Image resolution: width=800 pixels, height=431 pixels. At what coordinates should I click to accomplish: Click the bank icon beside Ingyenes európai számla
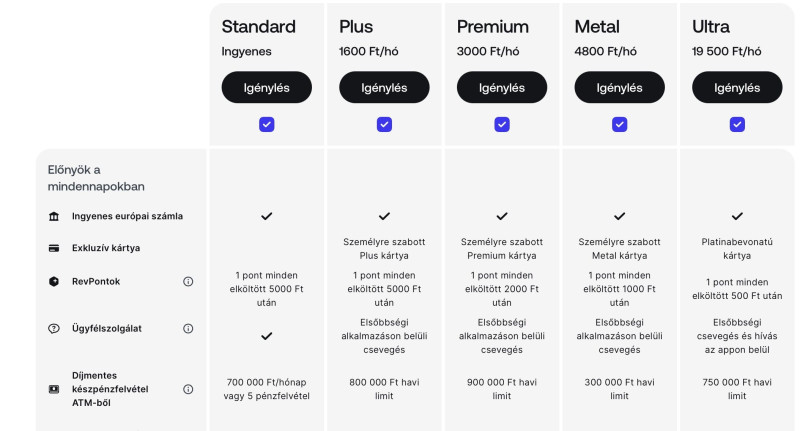click(x=53, y=216)
